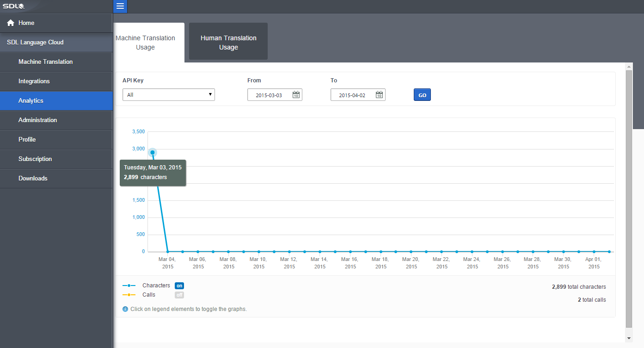Open Subscription in the sidebar
The image size is (644, 348).
click(35, 159)
